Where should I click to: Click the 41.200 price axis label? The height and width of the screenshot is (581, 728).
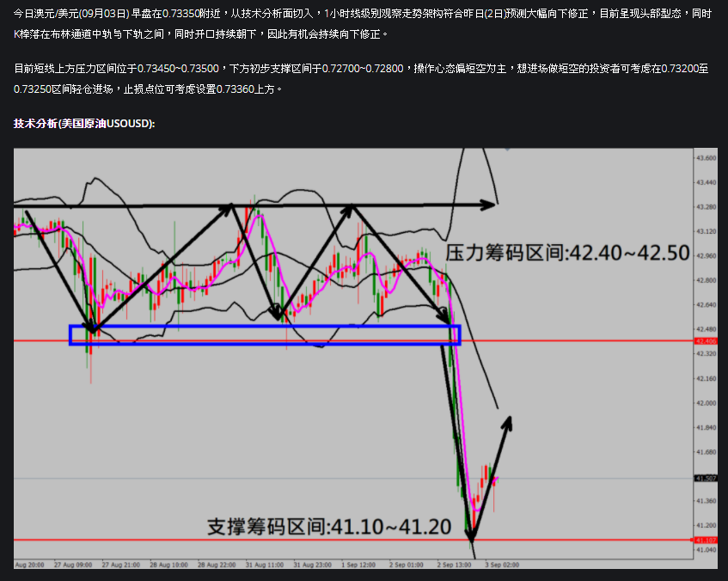706,526
